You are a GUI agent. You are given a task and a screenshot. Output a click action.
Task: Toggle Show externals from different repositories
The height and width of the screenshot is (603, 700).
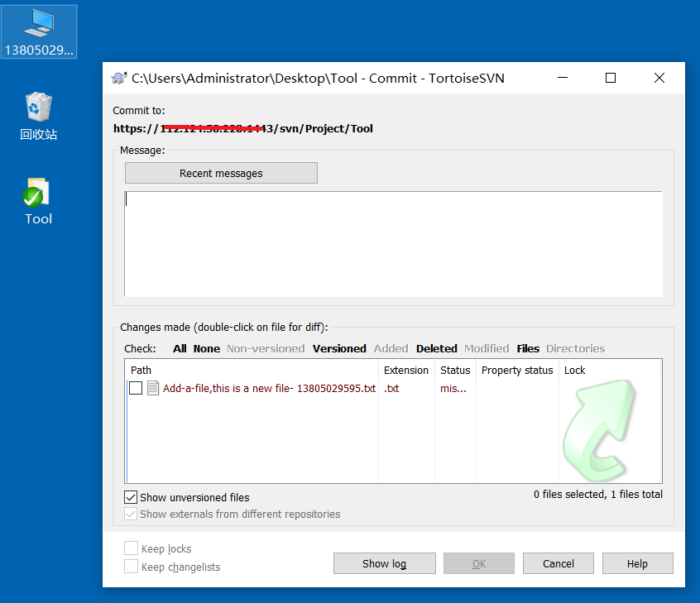click(x=131, y=514)
